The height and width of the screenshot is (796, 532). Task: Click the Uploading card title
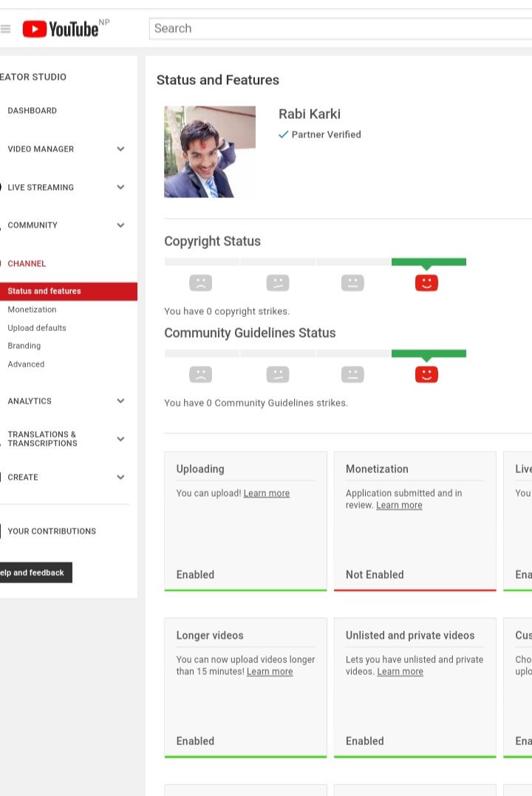point(200,469)
